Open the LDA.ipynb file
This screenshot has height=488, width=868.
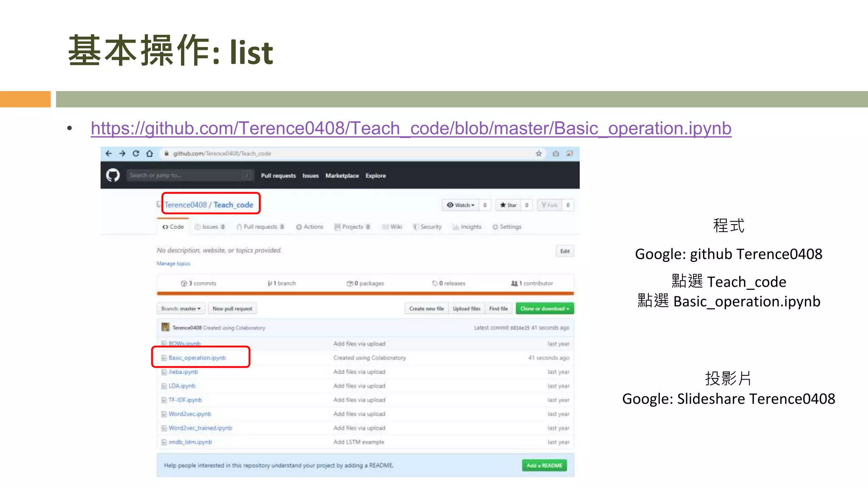pos(182,385)
